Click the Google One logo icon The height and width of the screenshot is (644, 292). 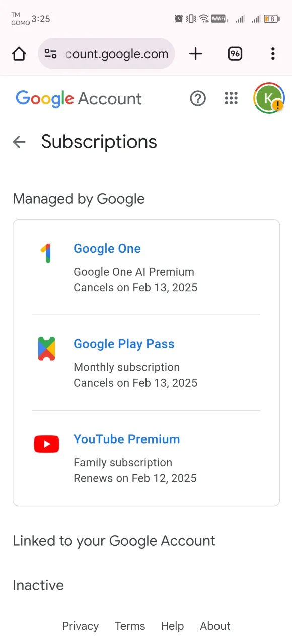(46, 253)
